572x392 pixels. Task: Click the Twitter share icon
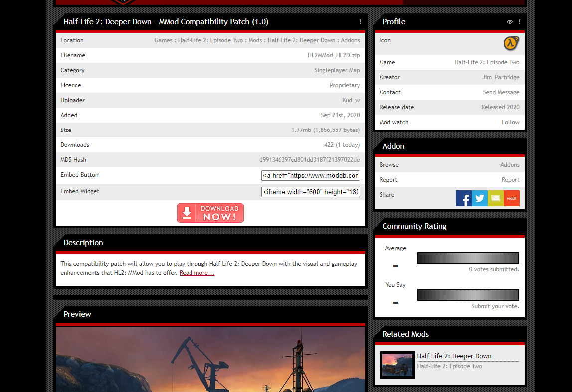coord(480,198)
